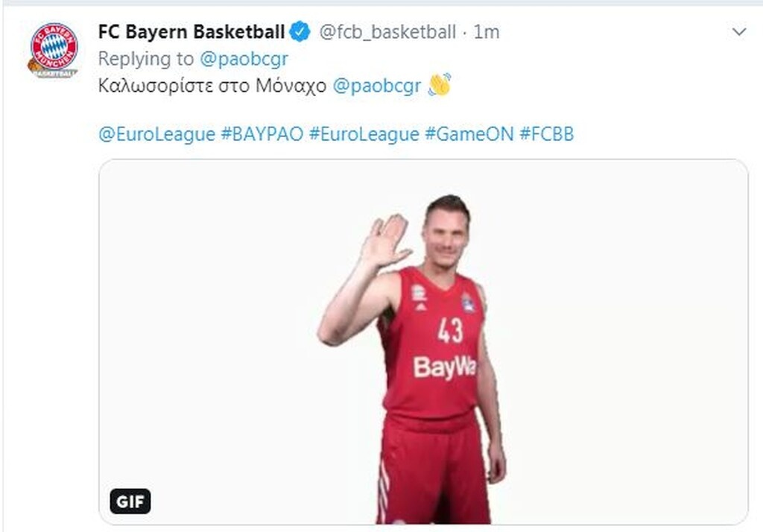The height and width of the screenshot is (532, 763).
Task: Click the @fcb_basketball handle
Action: pyautogui.click(x=387, y=32)
